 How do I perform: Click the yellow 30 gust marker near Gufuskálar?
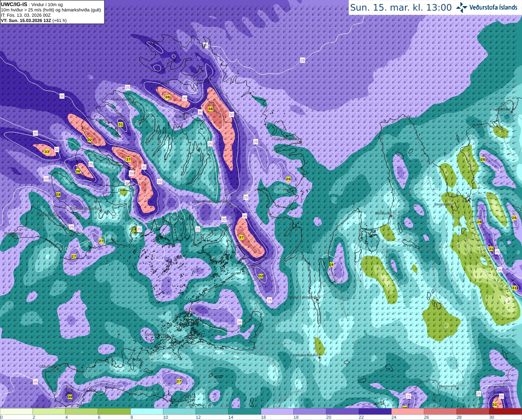[x=70, y=397]
